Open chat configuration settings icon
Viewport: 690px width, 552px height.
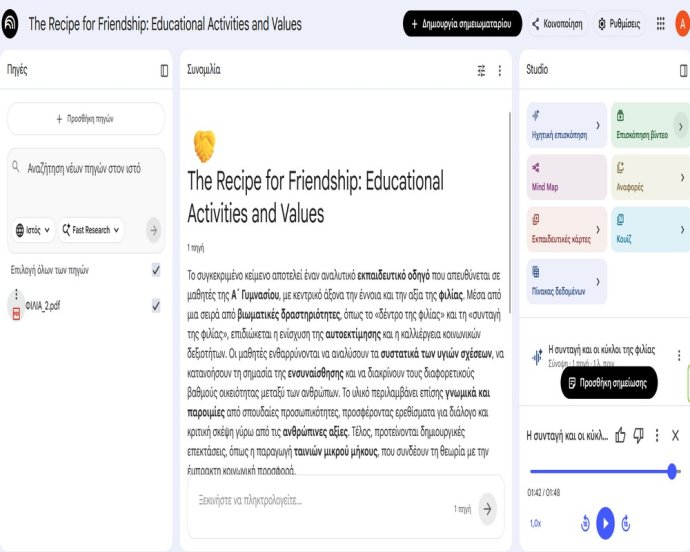(481, 70)
